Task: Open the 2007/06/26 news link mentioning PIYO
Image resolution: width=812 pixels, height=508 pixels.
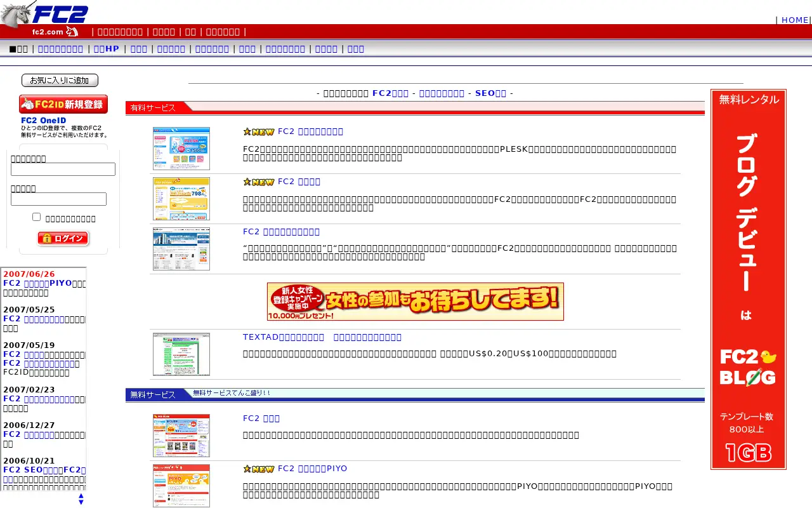Action: pos(37,283)
